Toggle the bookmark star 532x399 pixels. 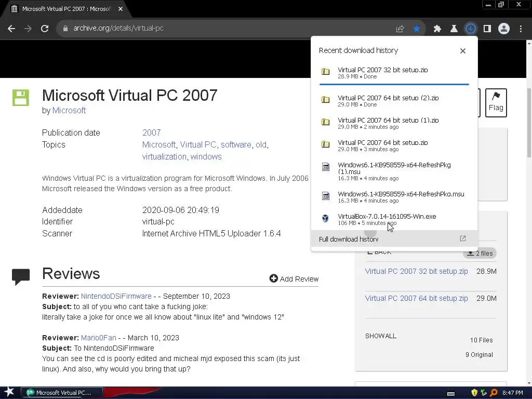pyautogui.click(x=417, y=29)
